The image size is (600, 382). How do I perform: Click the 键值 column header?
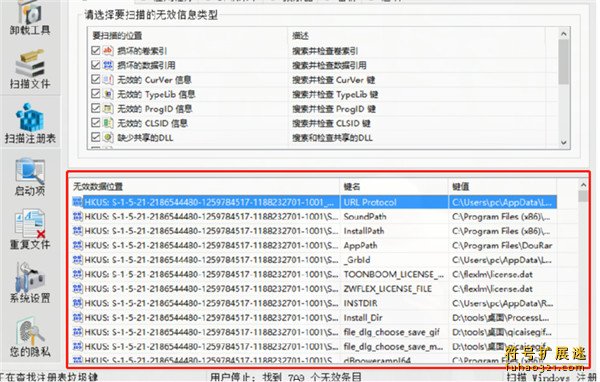click(x=502, y=186)
